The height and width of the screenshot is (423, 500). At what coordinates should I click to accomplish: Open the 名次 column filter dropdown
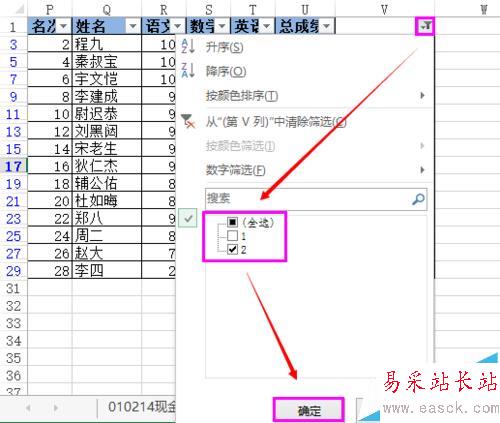[x=64, y=26]
